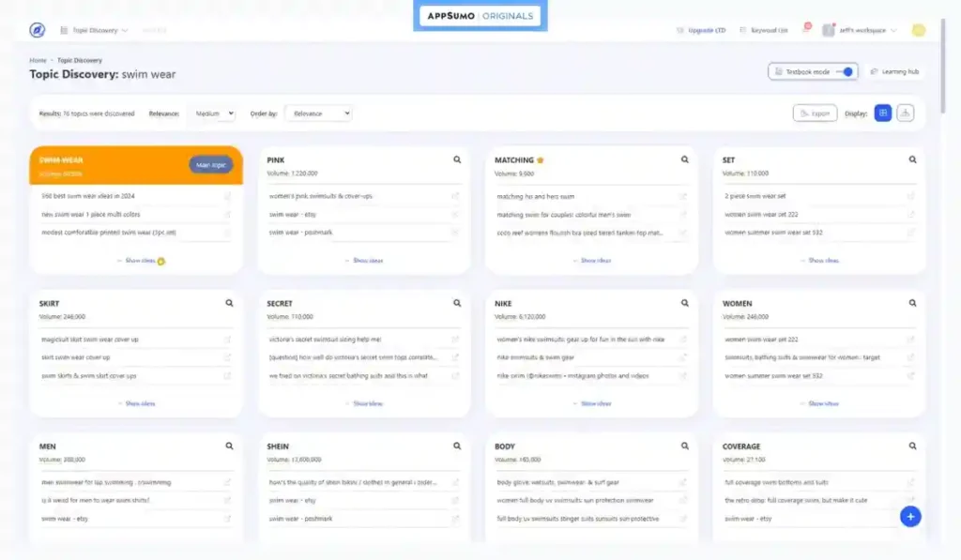Open the Learning hub
The height and width of the screenshot is (560, 961).
[894, 71]
